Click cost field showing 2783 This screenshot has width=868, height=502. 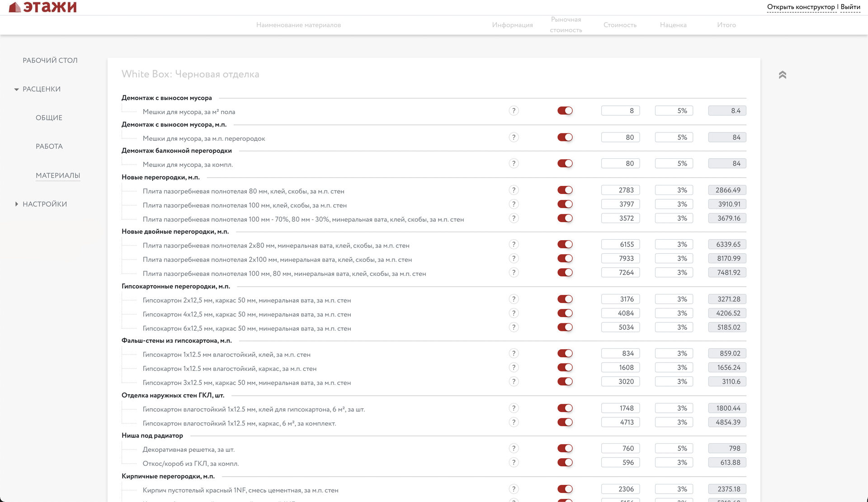click(x=620, y=190)
